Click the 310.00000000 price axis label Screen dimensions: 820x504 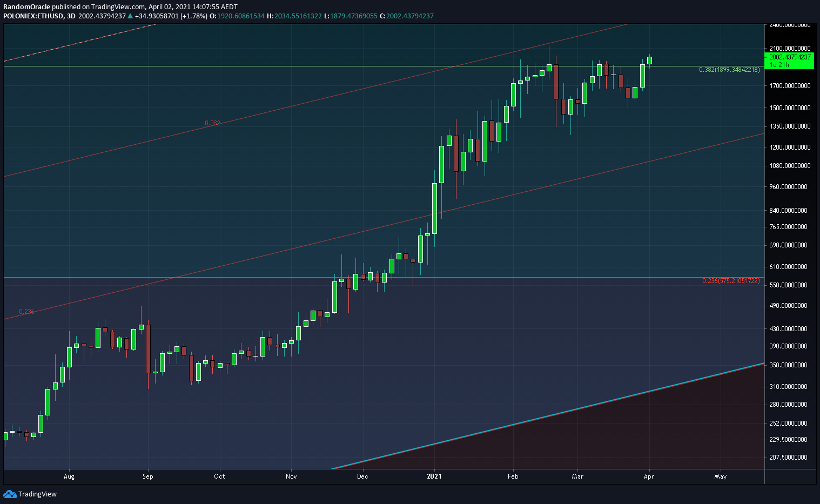click(x=788, y=387)
